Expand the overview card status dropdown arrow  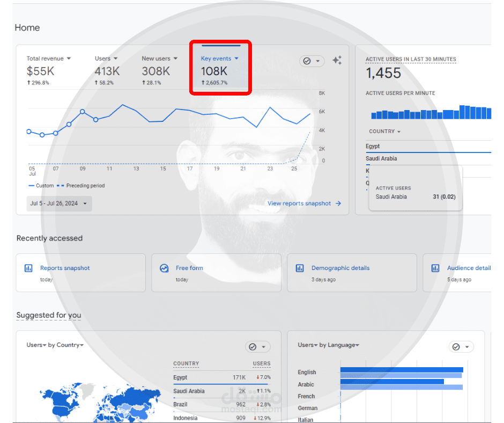click(x=317, y=61)
